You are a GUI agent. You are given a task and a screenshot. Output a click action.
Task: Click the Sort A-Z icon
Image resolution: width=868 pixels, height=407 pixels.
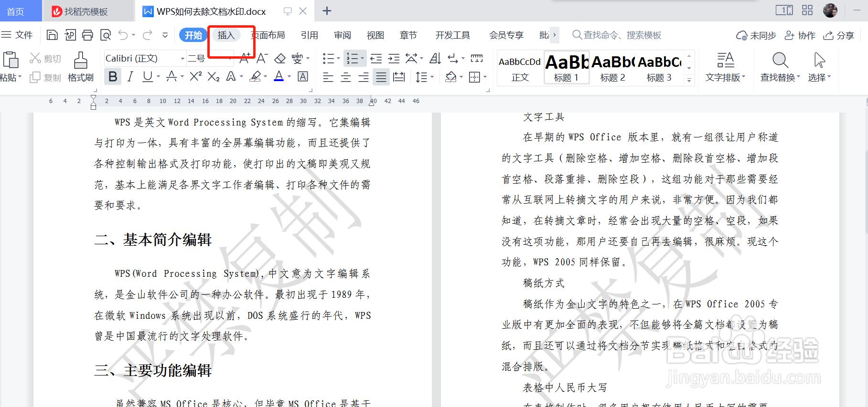tap(435, 58)
